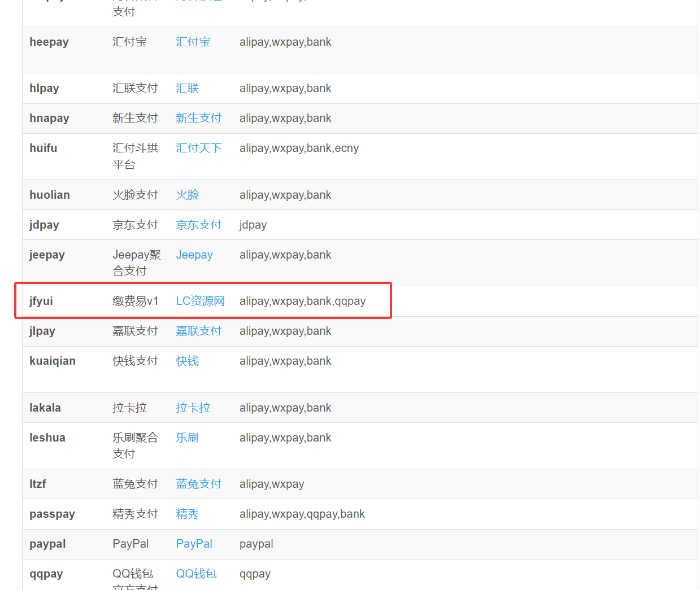700x590 pixels.
Task: Open the blue 拉卡拉 link
Action: pyautogui.click(x=193, y=408)
